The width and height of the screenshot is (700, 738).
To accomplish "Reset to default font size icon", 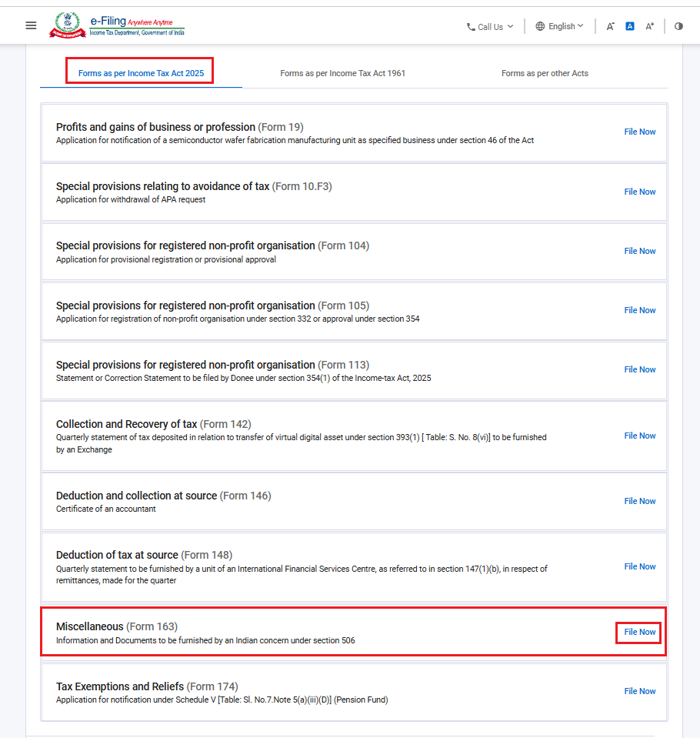I will 630,26.
